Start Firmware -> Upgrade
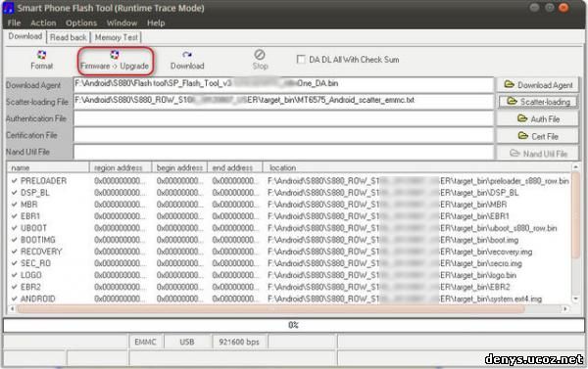The width and height of the screenshot is (588, 369). (115, 60)
